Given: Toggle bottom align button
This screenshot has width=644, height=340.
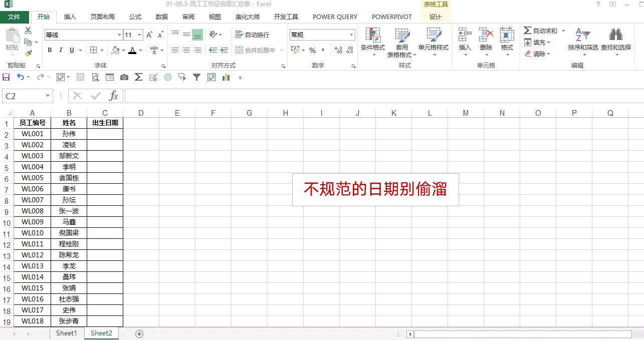Looking at the screenshot, I should [197, 35].
